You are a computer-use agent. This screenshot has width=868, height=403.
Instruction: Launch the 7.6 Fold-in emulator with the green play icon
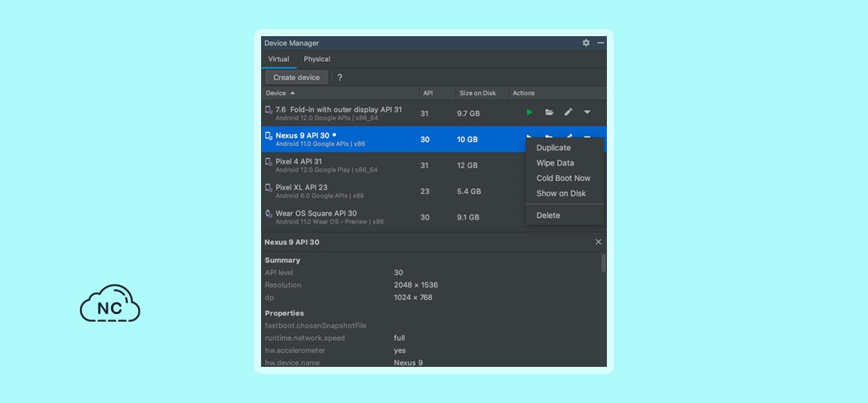click(530, 113)
